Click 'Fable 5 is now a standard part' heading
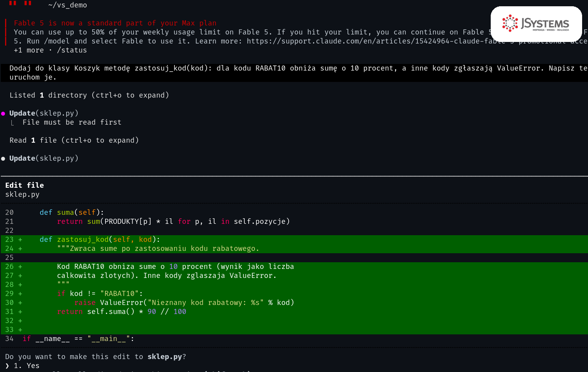 coord(115,23)
